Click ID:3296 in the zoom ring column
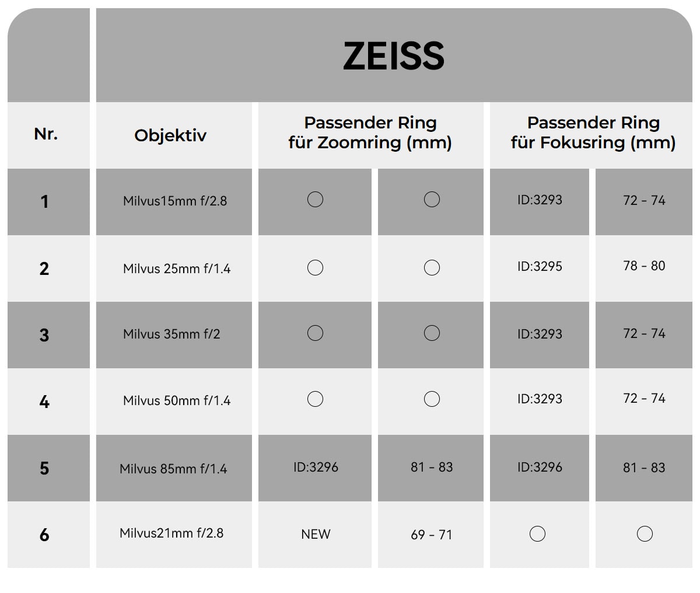 [316, 467]
